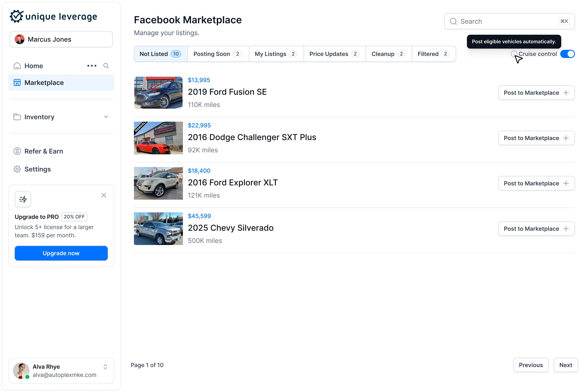Image resolution: width=588 pixels, height=392 pixels.
Task: Open the 2019 Ford Fusion SE thumbnail
Action: (x=158, y=93)
